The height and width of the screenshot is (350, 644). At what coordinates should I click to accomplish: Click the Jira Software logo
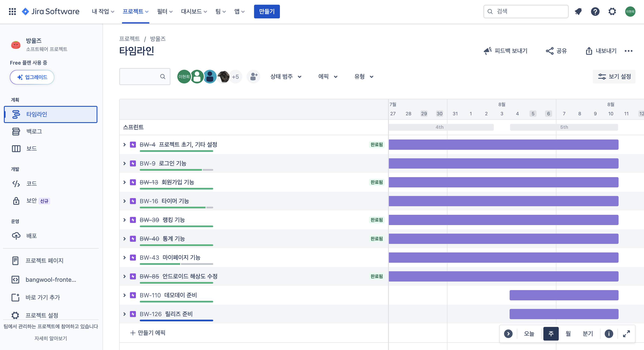[x=50, y=12]
